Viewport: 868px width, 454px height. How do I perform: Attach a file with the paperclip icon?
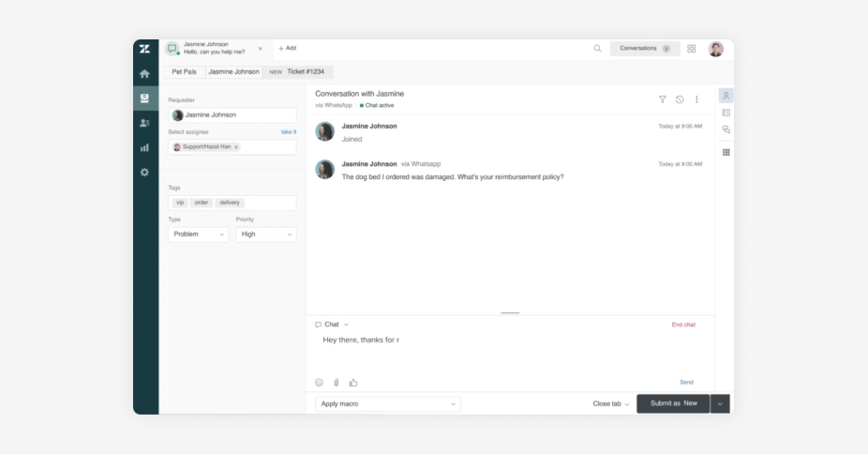pyautogui.click(x=337, y=383)
